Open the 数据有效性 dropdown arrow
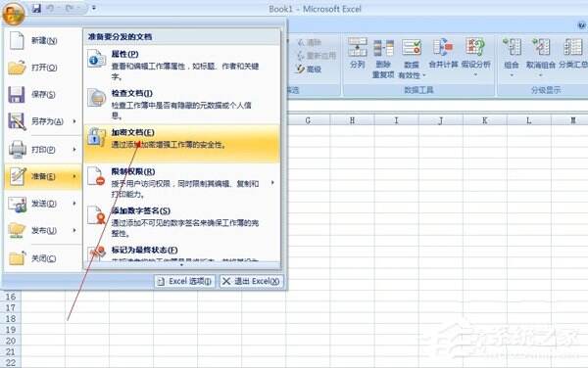Image resolution: width=588 pixels, height=368 pixels. click(424, 75)
